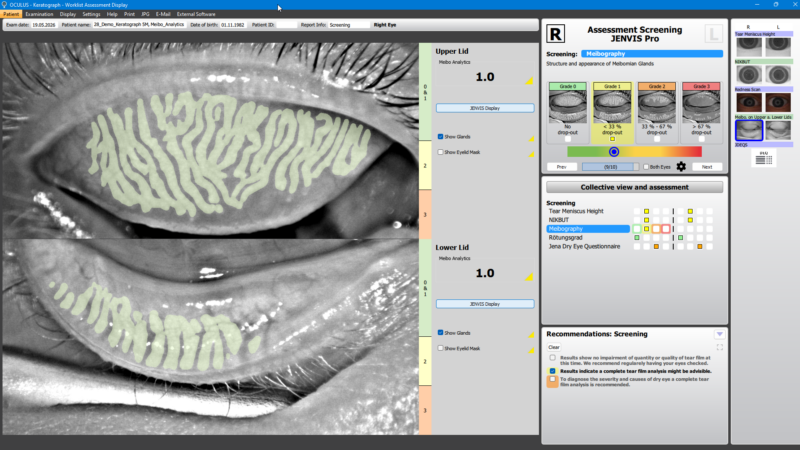The image size is (800, 450).
Task: Check the Grade 3 drop-out box
Action: click(702, 139)
